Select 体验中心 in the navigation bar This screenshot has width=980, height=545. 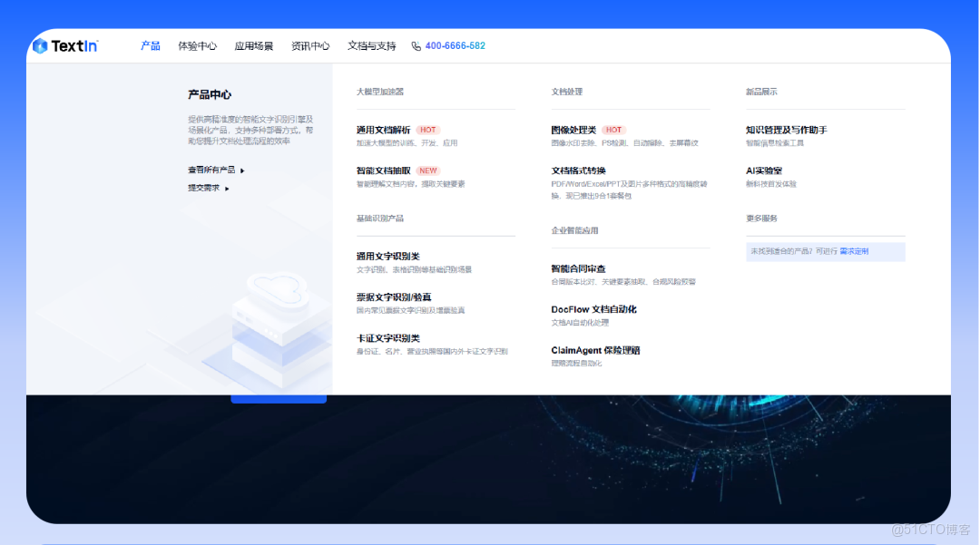tap(198, 45)
